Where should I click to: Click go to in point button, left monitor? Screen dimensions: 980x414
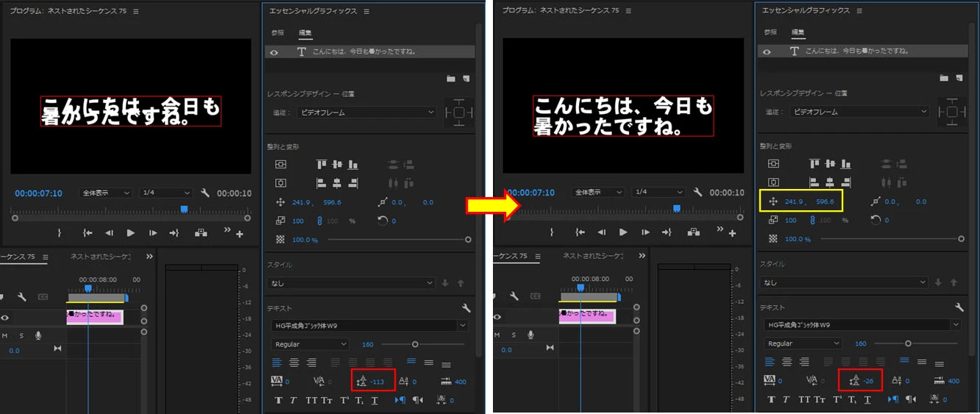88,233
